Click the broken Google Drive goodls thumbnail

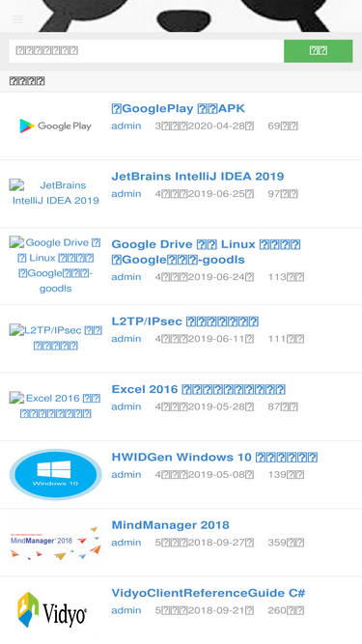coord(55,266)
